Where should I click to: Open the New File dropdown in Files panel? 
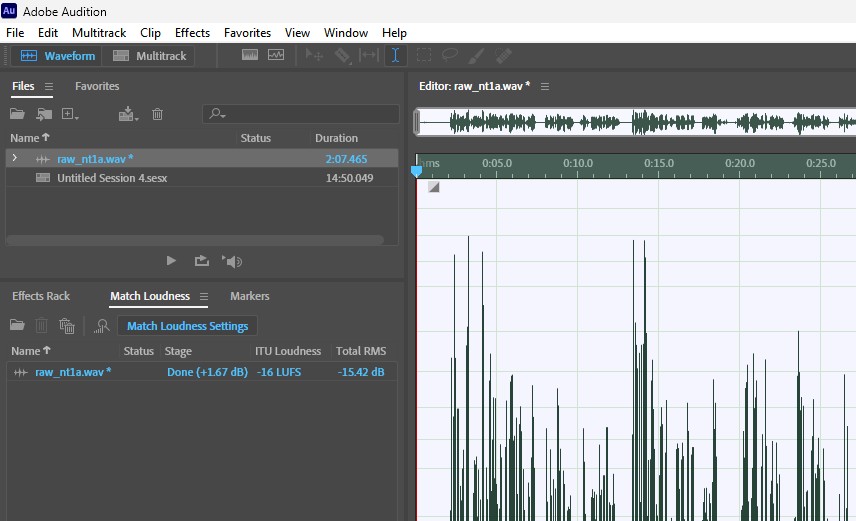click(x=70, y=114)
